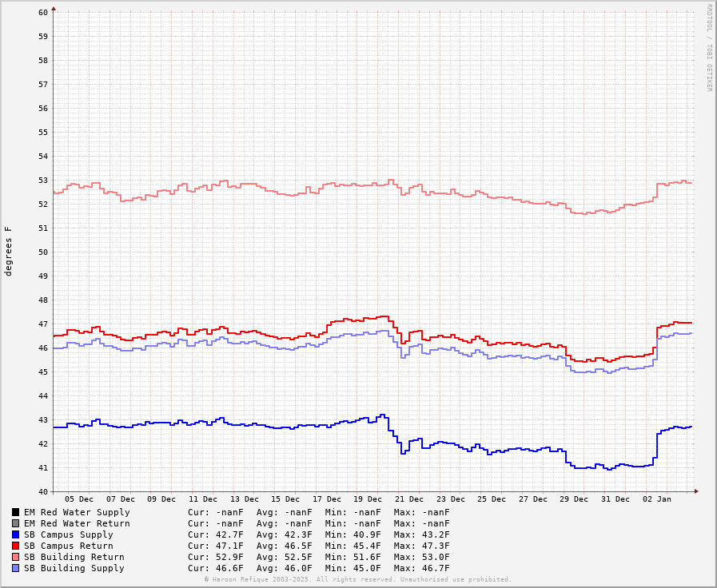Click the red SB Campus Return swatch

(x=15, y=546)
